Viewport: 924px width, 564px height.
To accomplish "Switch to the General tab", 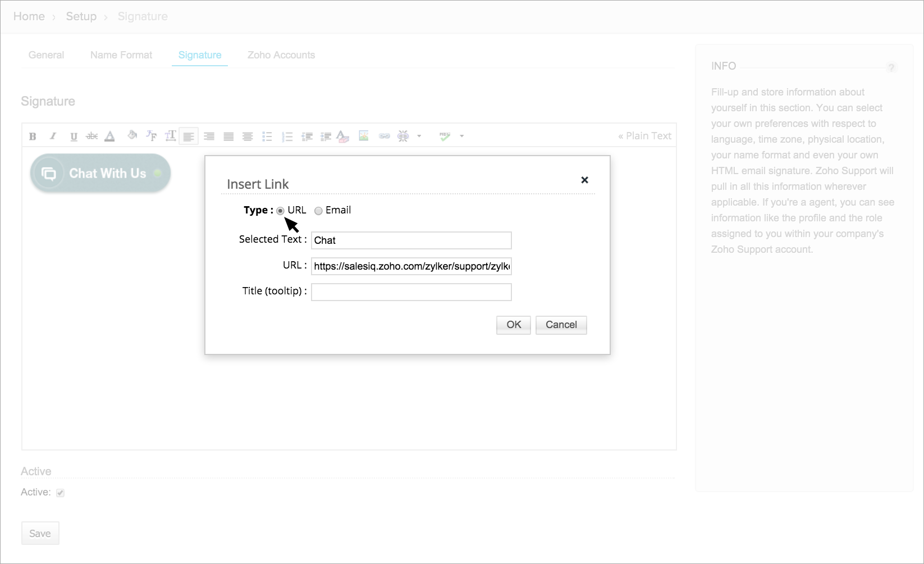I will tap(46, 55).
